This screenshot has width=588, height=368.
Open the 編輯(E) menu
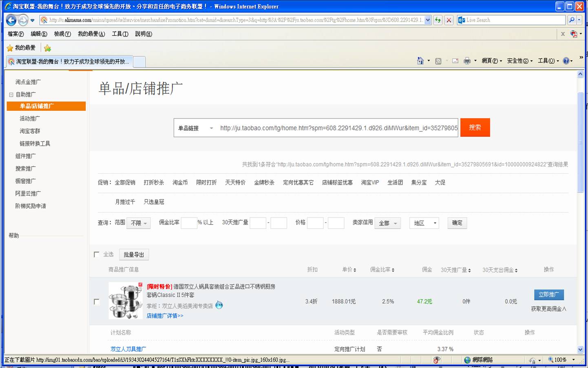pyautogui.click(x=39, y=34)
